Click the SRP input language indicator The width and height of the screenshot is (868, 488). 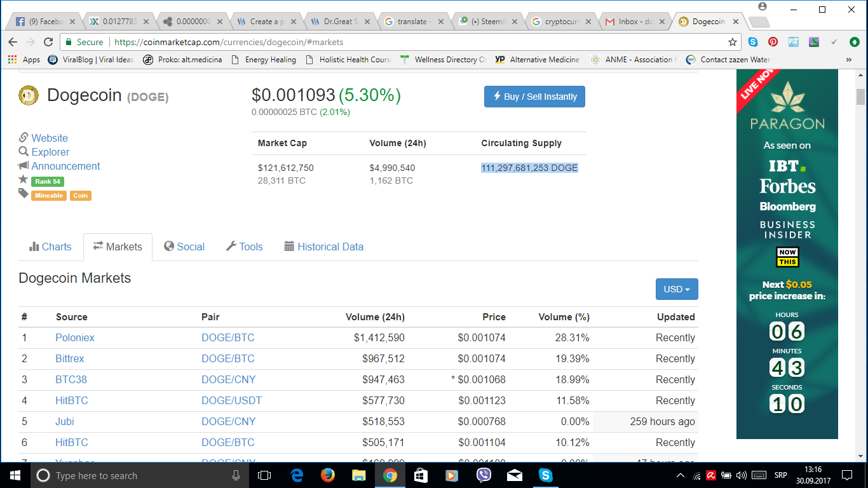tap(780, 475)
